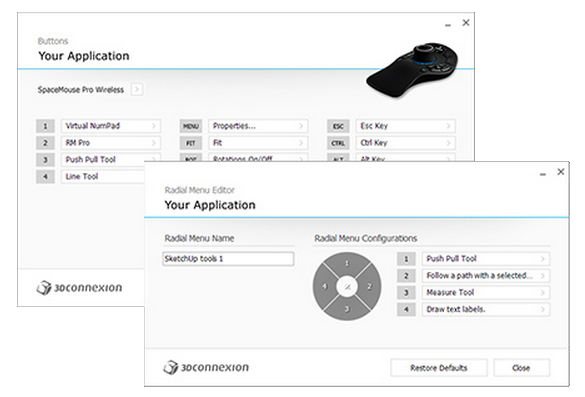This screenshot has width=585, height=397.
Task: Open Fit assignment for FIT button
Action: point(258,143)
